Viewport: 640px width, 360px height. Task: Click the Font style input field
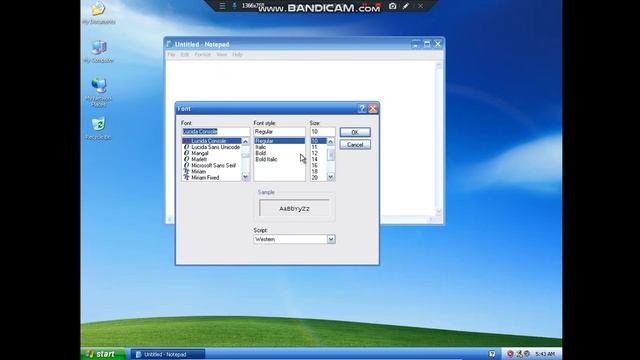[x=279, y=131]
